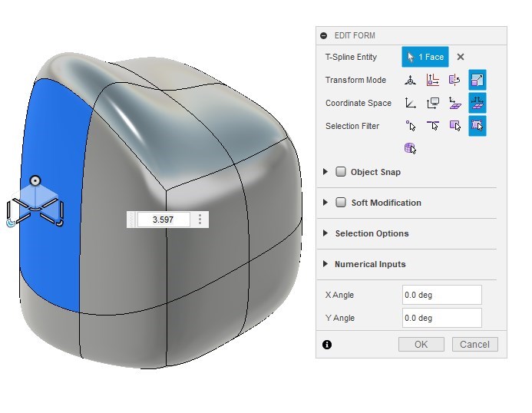Click the Cancel button
This screenshot has height=413, width=532.
[474, 344]
